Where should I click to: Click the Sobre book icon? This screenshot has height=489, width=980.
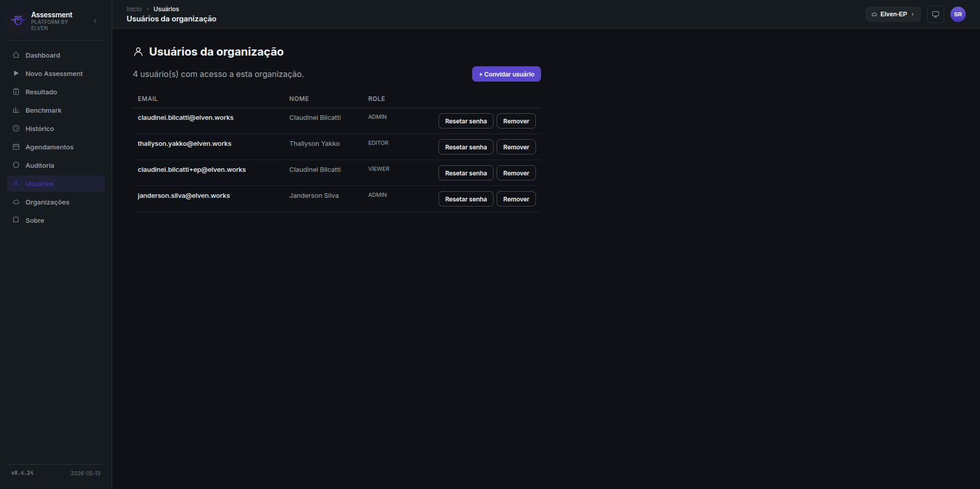click(16, 220)
